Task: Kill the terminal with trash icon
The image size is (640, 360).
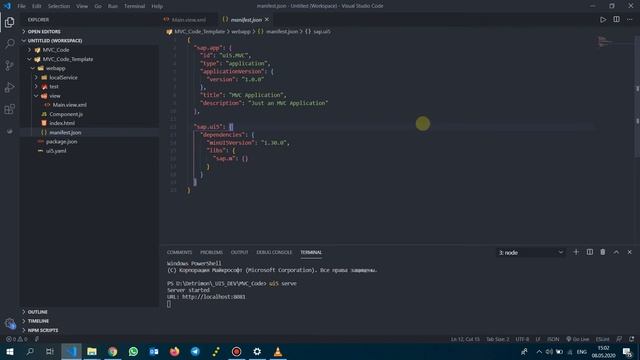Action: pos(603,252)
